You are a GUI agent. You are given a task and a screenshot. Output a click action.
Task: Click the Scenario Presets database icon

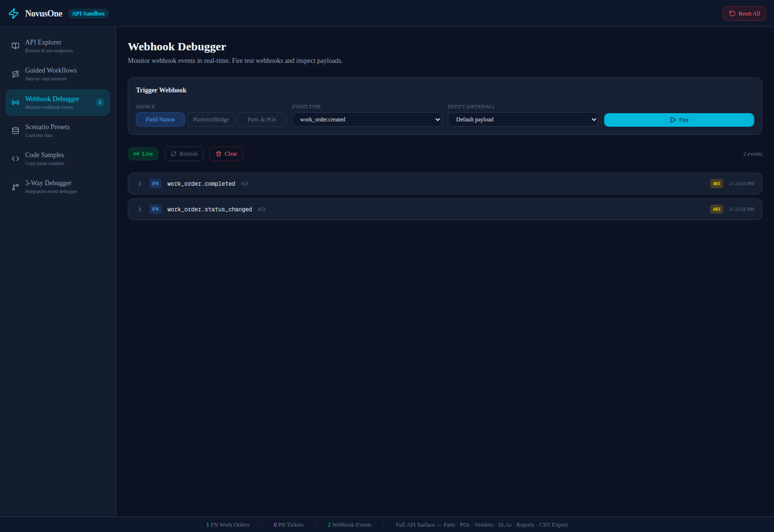click(x=15, y=131)
